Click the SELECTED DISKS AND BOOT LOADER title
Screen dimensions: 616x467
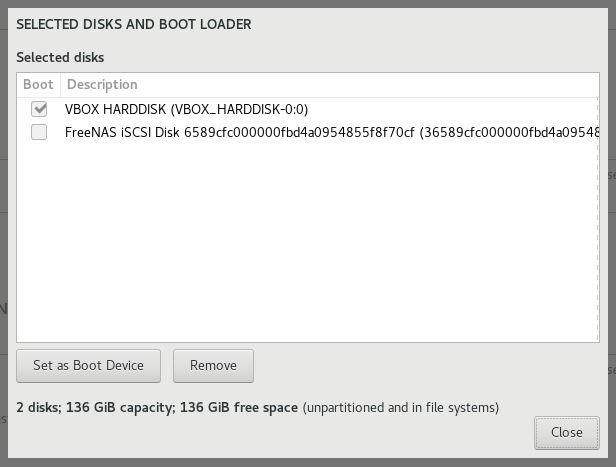(134, 23)
